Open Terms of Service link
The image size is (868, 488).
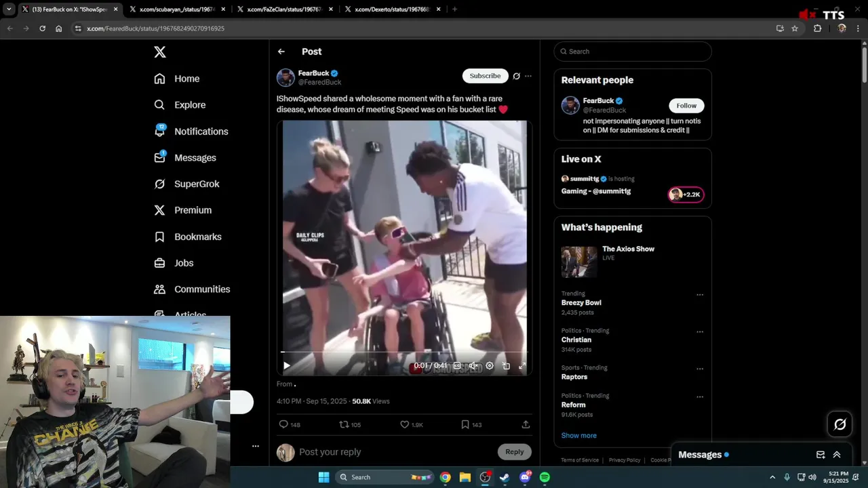pos(580,460)
